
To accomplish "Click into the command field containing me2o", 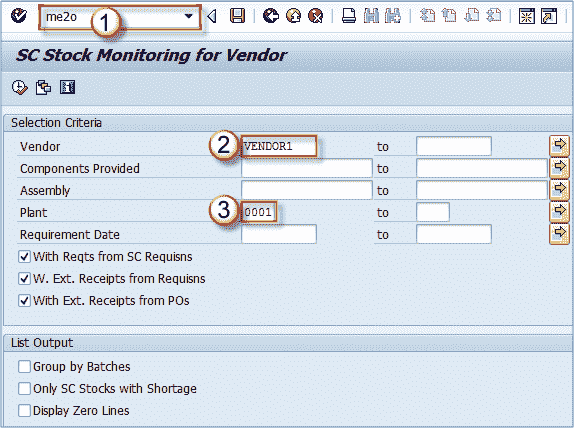I will [x=120, y=17].
